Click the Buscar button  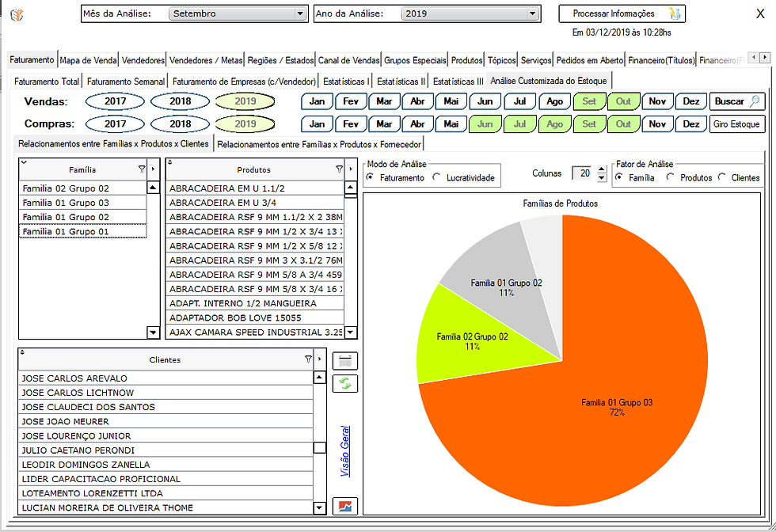[x=737, y=101]
